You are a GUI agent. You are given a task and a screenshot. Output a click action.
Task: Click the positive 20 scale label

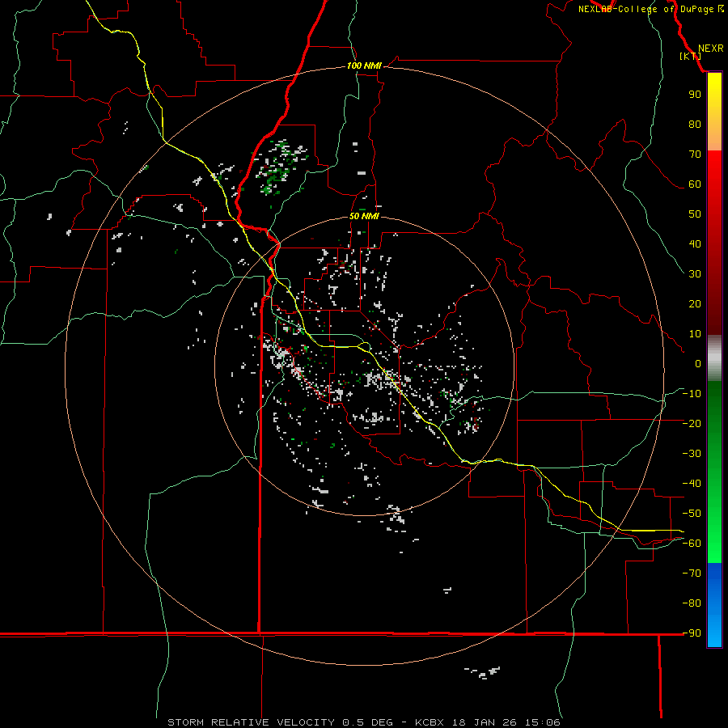coord(695,304)
